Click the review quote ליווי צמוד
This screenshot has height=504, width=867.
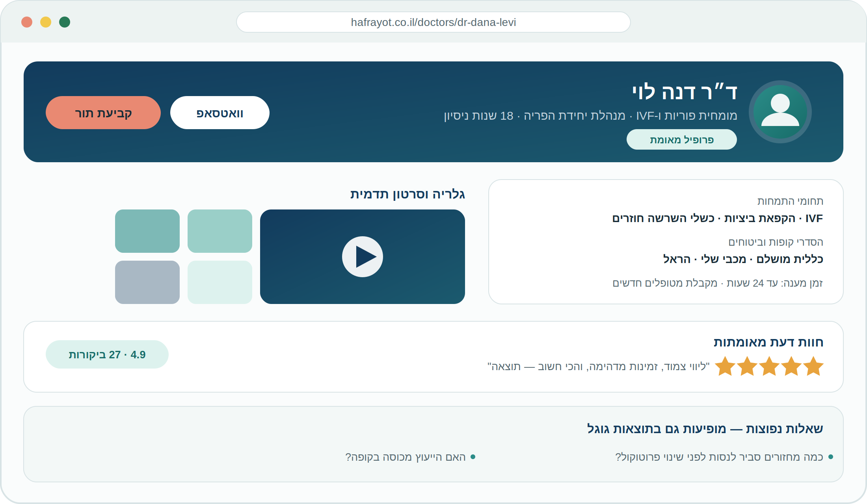pos(599,367)
